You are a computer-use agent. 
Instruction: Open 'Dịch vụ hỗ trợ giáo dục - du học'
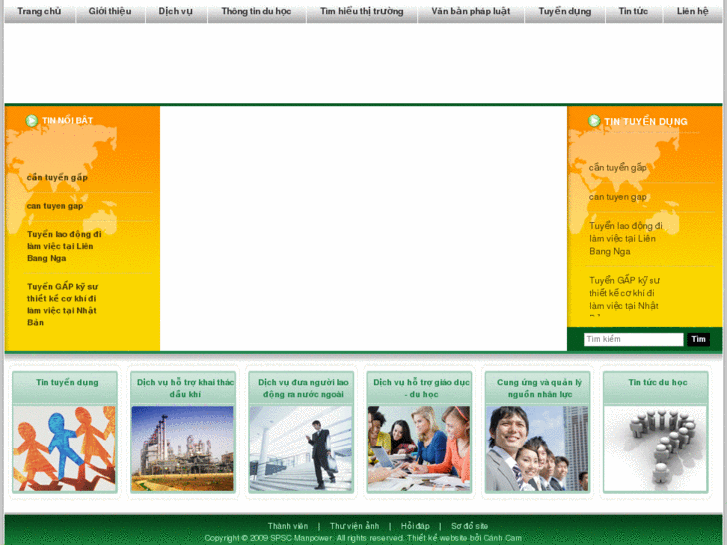point(421,388)
